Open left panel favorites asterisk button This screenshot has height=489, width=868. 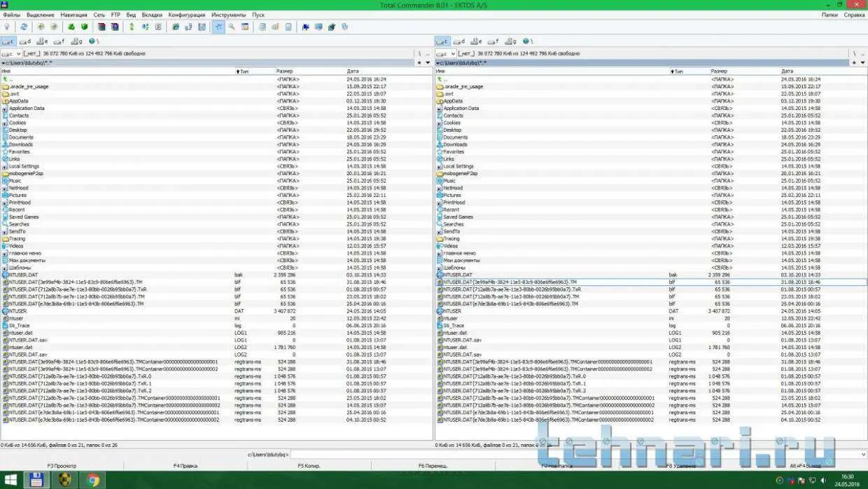pyautogui.click(x=421, y=62)
